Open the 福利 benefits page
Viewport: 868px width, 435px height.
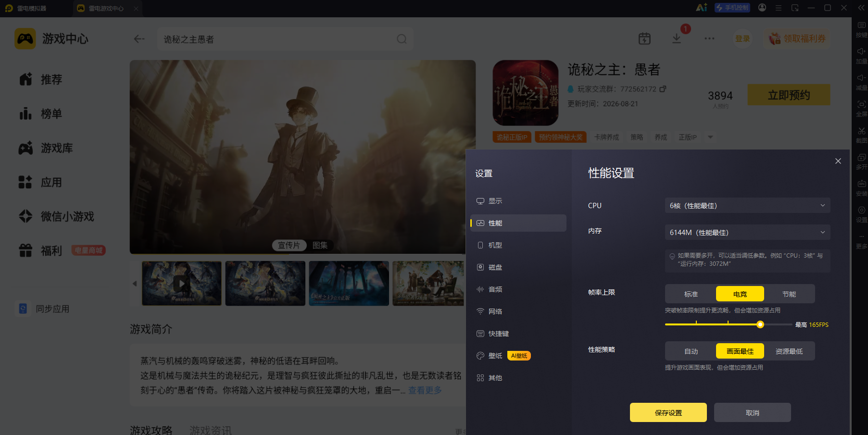click(x=41, y=251)
